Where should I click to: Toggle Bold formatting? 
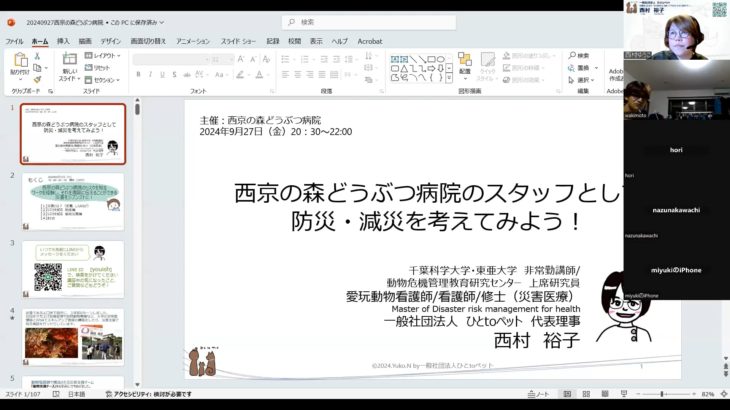coord(138,74)
